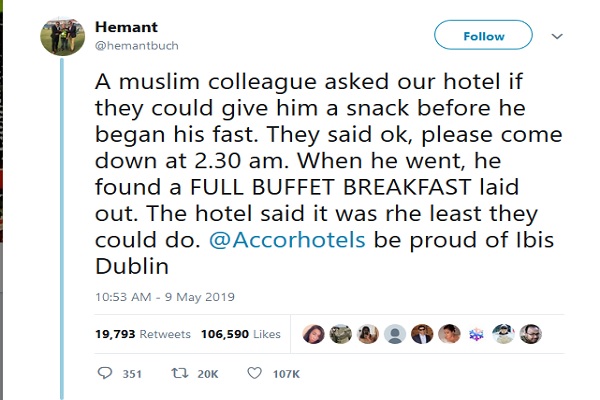Click the snowflake liker avatar
The image size is (600, 400).
476,333
